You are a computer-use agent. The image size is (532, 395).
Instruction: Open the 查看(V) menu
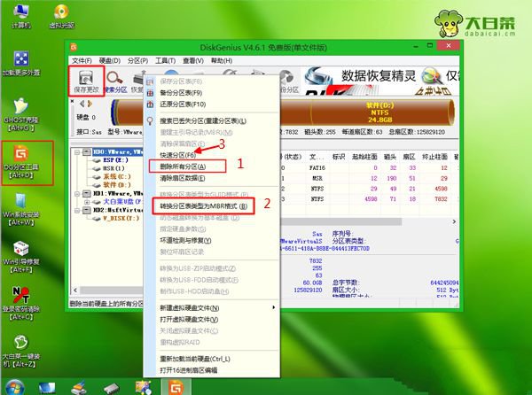click(193, 60)
